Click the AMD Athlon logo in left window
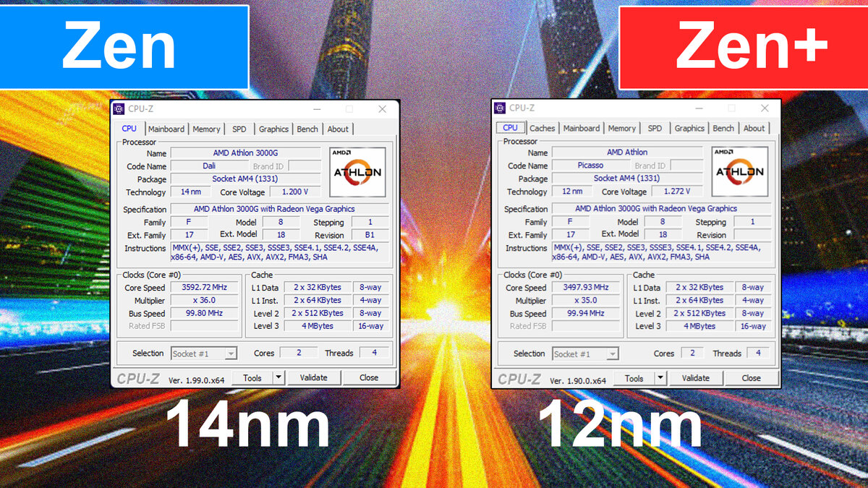868x488 pixels. click(357, 172)
